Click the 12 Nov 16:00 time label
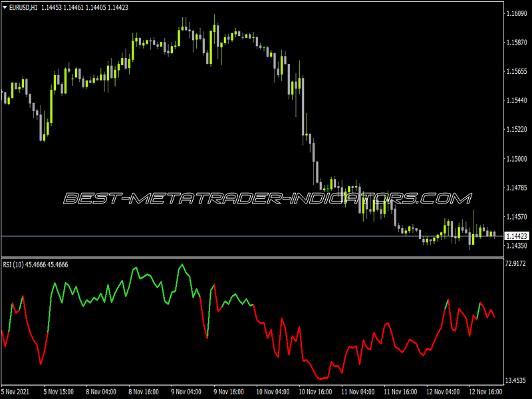This screenshot has height=399, width=532. pyautogui.click(x=485, y=392)
